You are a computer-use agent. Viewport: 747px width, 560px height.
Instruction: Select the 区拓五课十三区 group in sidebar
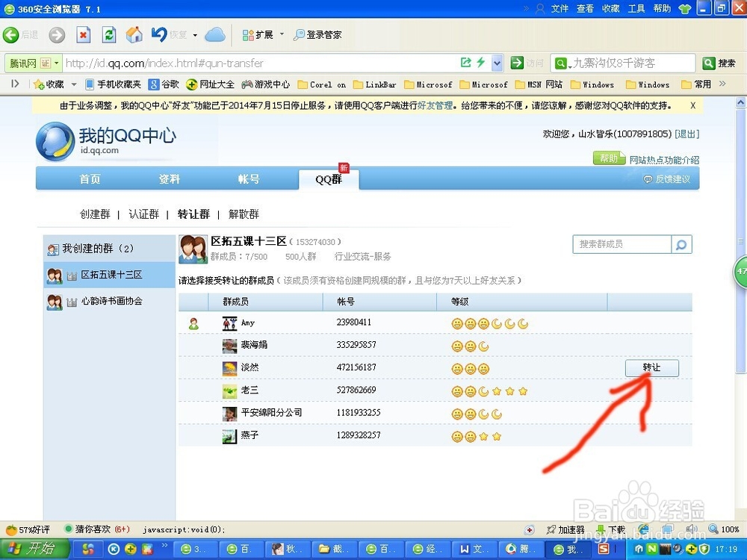click(110, 275)
